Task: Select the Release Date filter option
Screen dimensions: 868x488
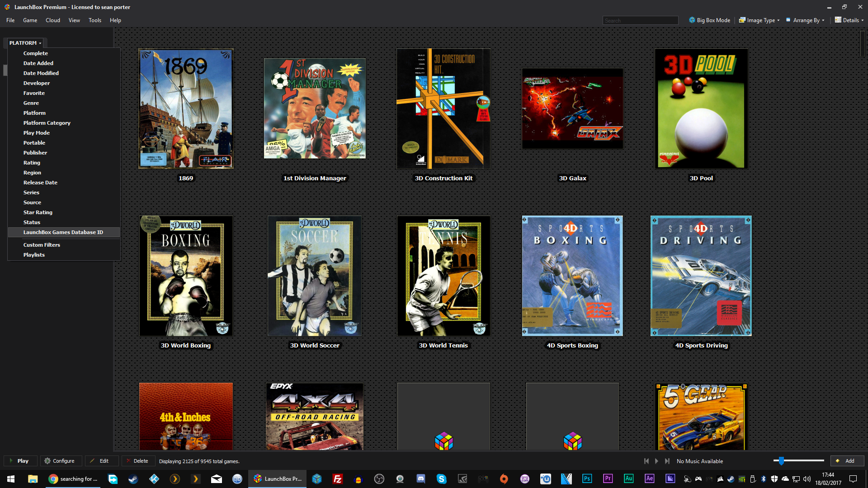Action: [64, 183]
